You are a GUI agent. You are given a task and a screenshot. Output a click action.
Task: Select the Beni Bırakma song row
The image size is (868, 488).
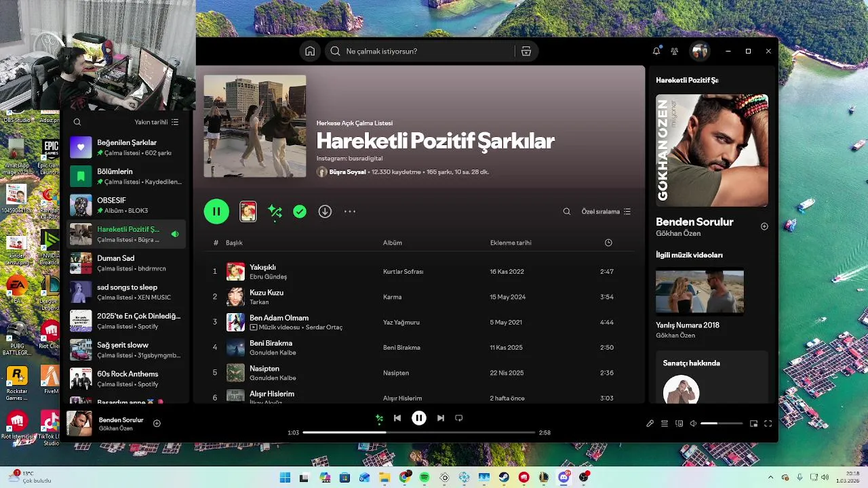point(420,347)
